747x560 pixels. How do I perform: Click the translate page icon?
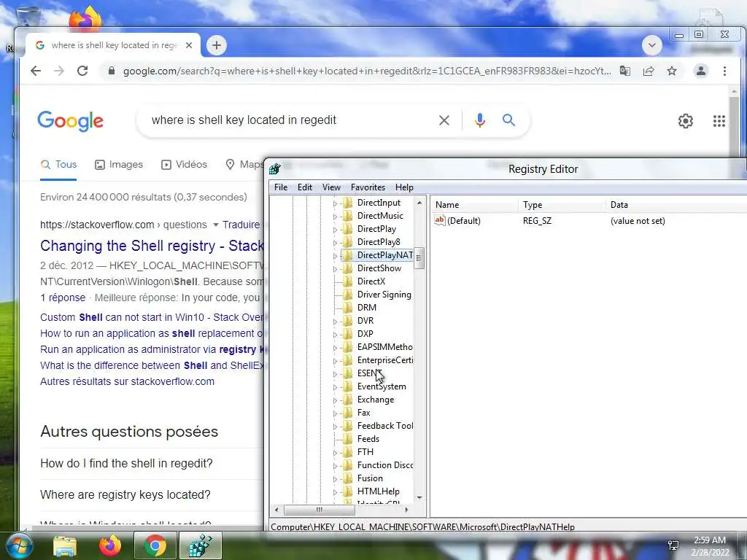pyautogui.click(x=624, y=71)
